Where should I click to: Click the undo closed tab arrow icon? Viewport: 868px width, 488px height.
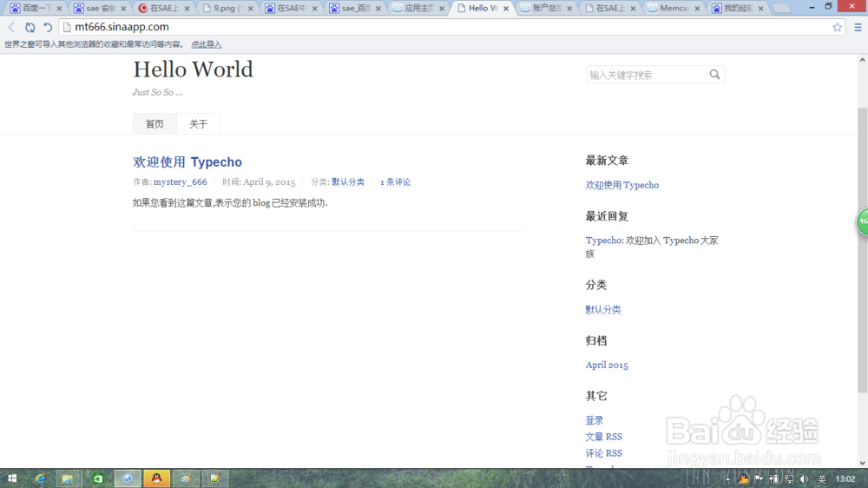(48, 27)
